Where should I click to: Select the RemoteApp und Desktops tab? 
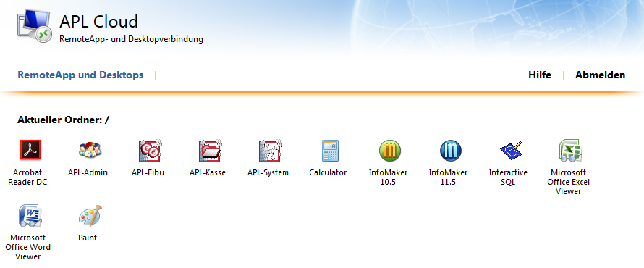pyautogui.click(x=80, y=75)
